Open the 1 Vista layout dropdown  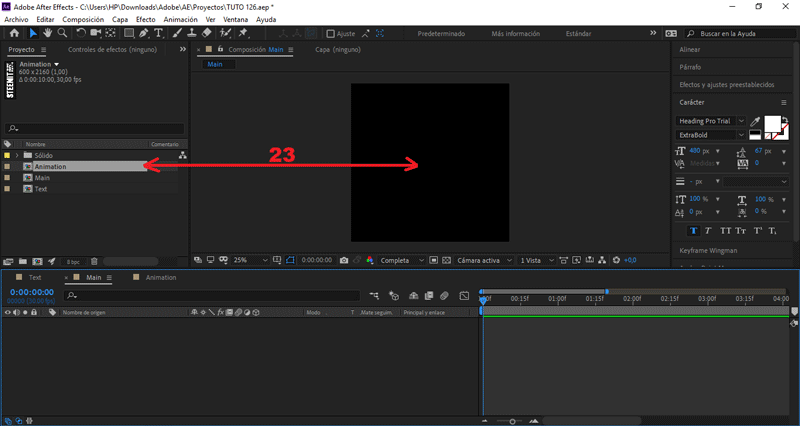(536, 260)
